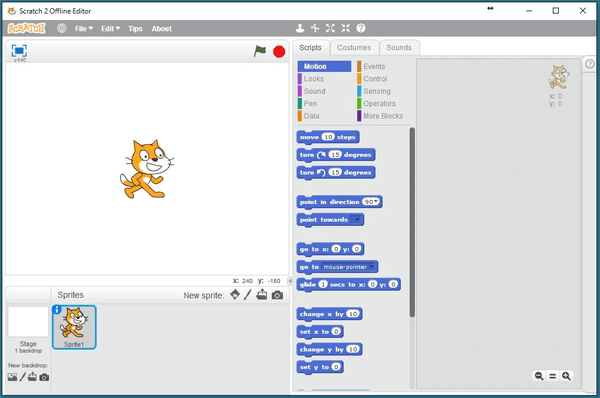
Task: Choose new sprite from library icon
Action: click(x=235, y=295)
